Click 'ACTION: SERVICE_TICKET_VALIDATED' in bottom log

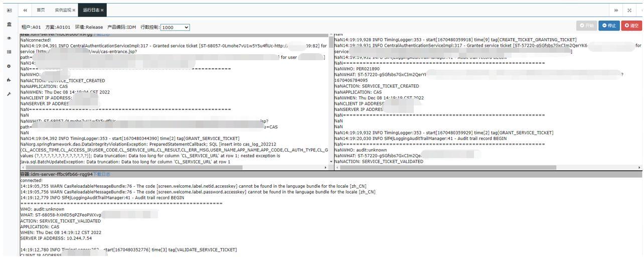(61, 221)
